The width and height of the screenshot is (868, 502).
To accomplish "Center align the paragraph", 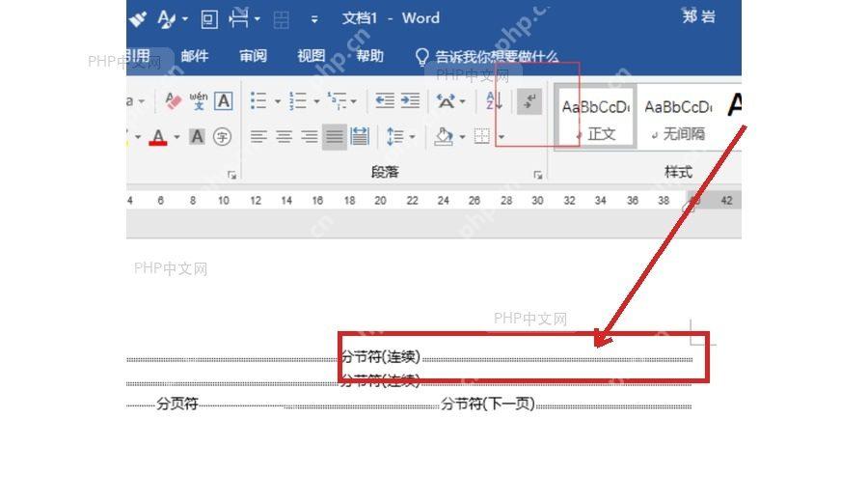I will pos(284,136).
